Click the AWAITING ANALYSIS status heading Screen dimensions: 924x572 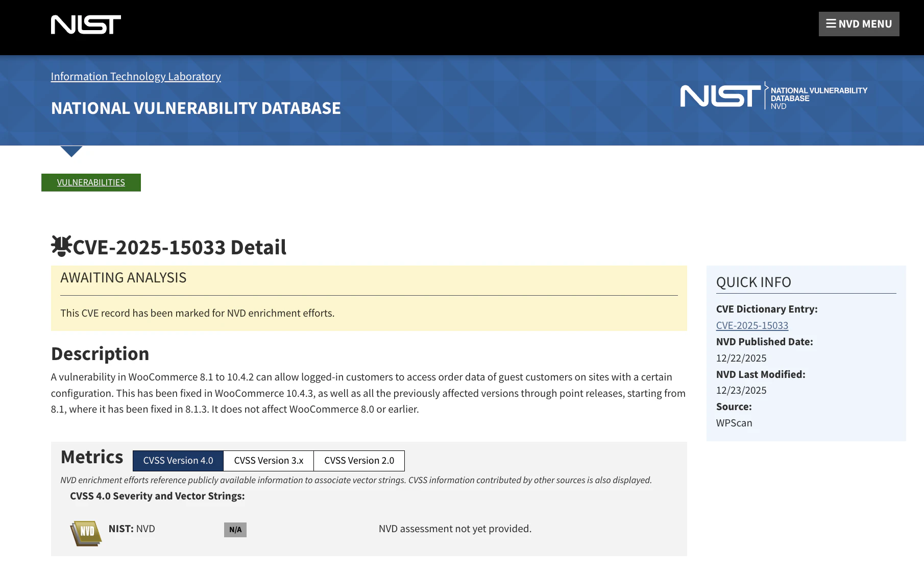(x=124, y=277)
